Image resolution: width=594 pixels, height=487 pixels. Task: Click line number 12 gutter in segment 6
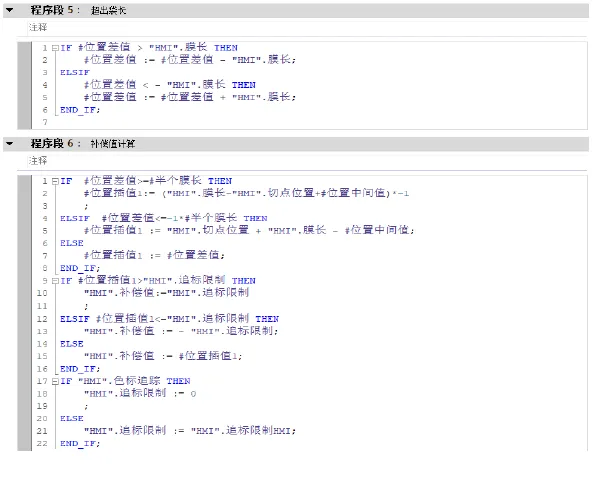pyautogui.click(x=42, y=319)
